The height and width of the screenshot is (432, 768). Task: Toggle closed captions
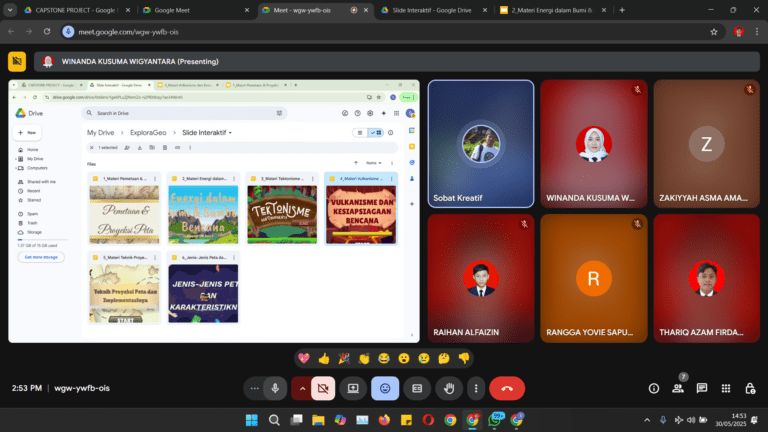click(x=417, y=388)
